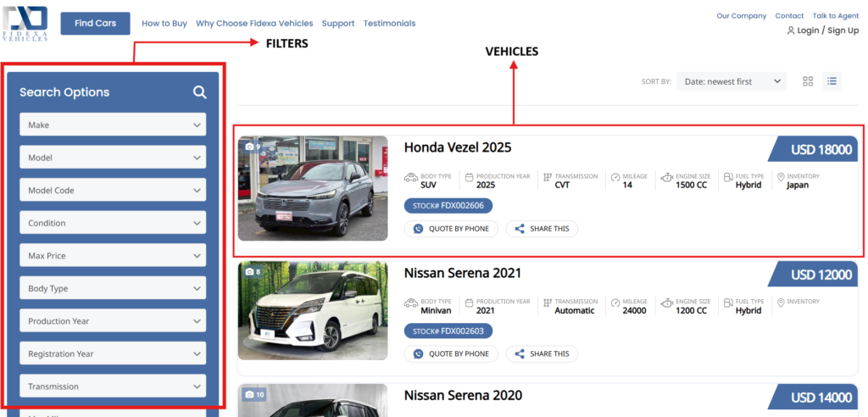Image resolution: width=868 pixels, height=417 pixels.
Task: Switch to list view layout icon
Action: (832, 81)
